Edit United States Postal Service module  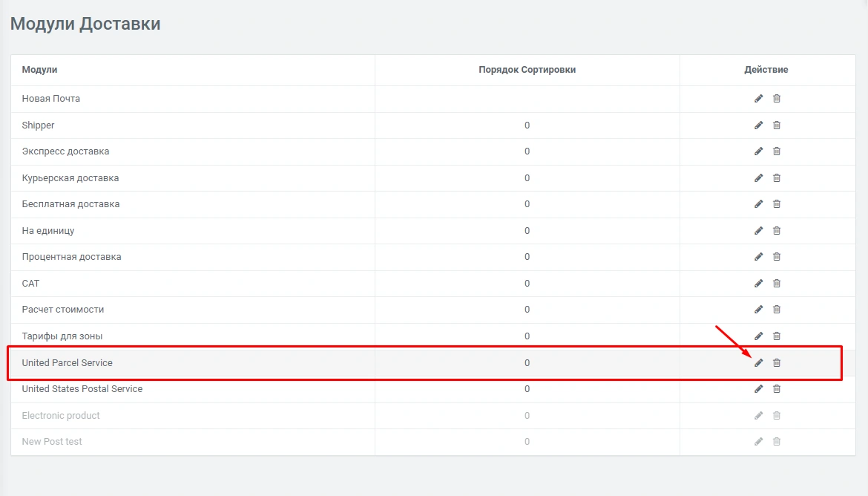coord(758,389)
